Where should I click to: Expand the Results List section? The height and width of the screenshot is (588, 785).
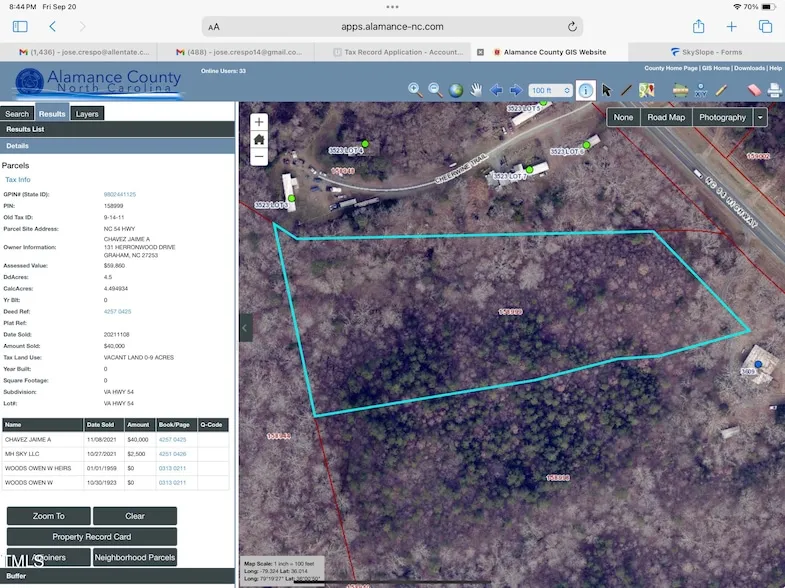(25, 129)
